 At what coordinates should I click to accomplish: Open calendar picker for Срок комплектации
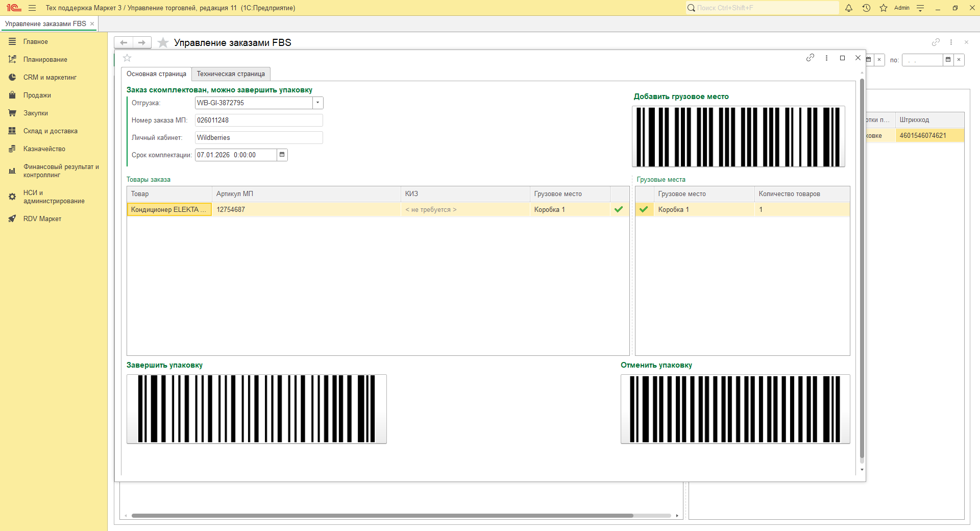282,155
